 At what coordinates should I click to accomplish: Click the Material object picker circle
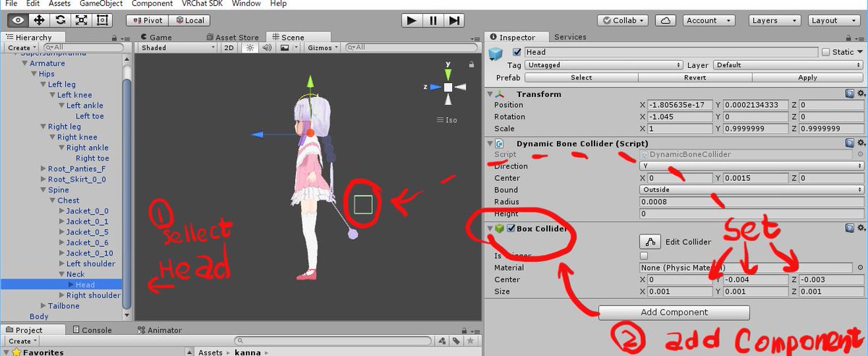[x=860, y=268]
